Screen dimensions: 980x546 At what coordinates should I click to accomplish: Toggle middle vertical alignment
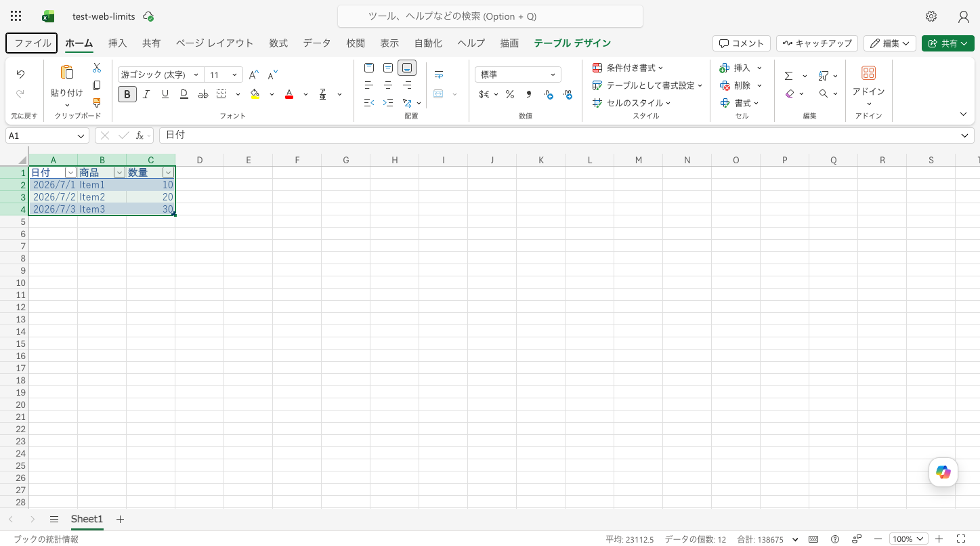click(388, 68)
